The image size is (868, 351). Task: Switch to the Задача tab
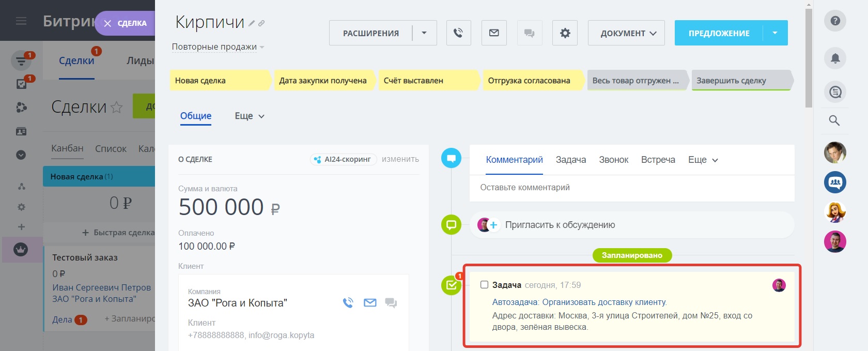[570, 160]
